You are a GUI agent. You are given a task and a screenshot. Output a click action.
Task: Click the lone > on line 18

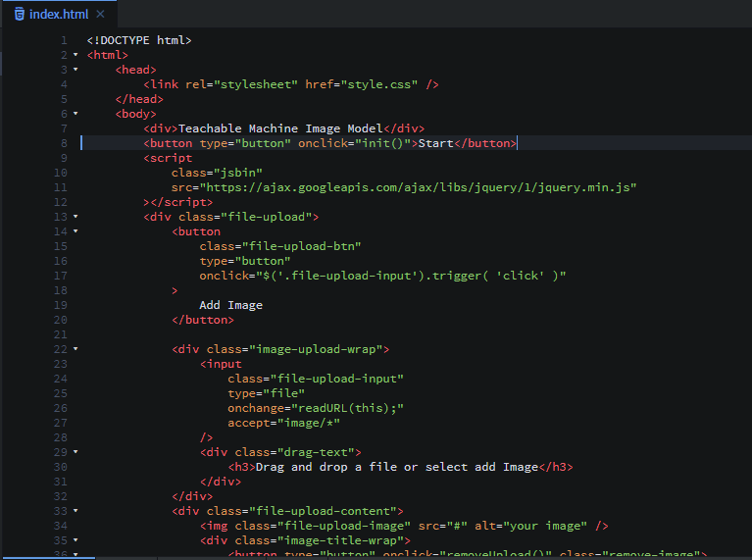pyautogui.click(x=175, y=291)
